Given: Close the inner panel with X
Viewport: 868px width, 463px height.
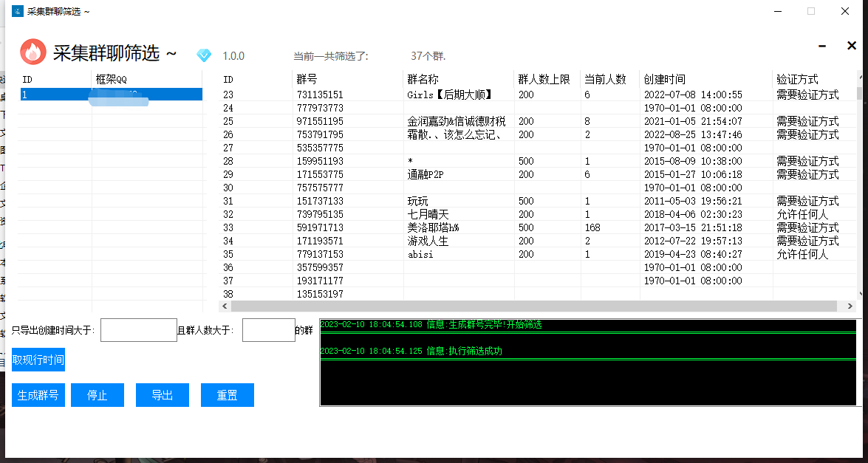Looking at the screenshot, I should click(852, 46).
